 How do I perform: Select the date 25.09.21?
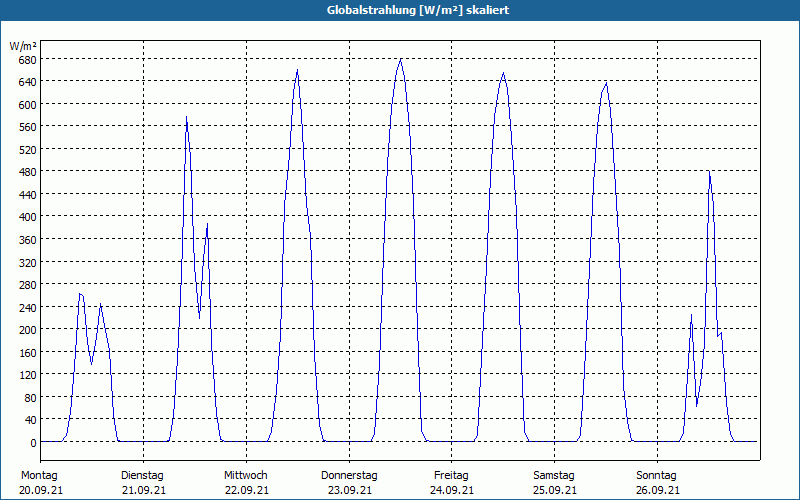click(555, 491)
